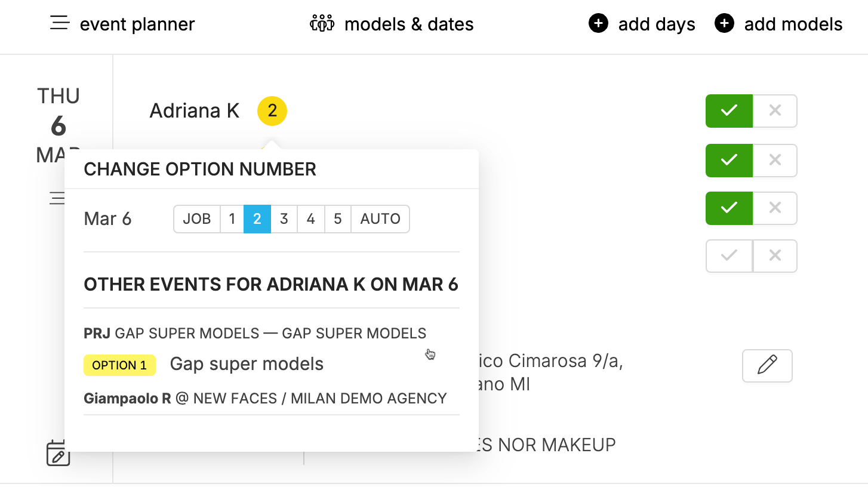Click the yellow OPTION 1 label
This screenshot has height=487, width=868.
click(119, 365)
